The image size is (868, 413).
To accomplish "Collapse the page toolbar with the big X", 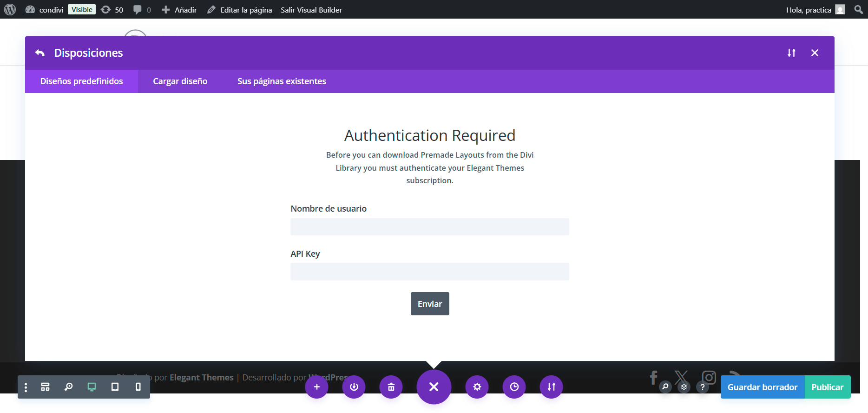I will coord(434,387).
